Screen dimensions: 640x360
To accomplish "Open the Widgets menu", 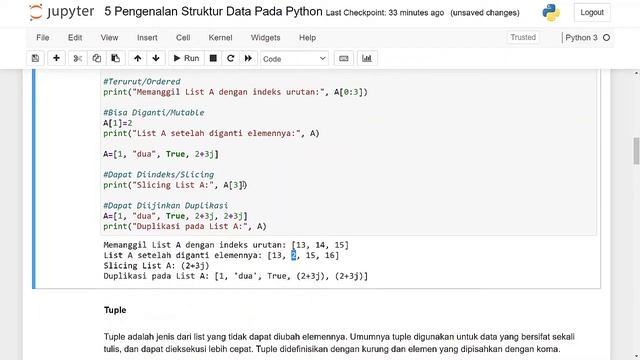I will click(x=266, y=38).
